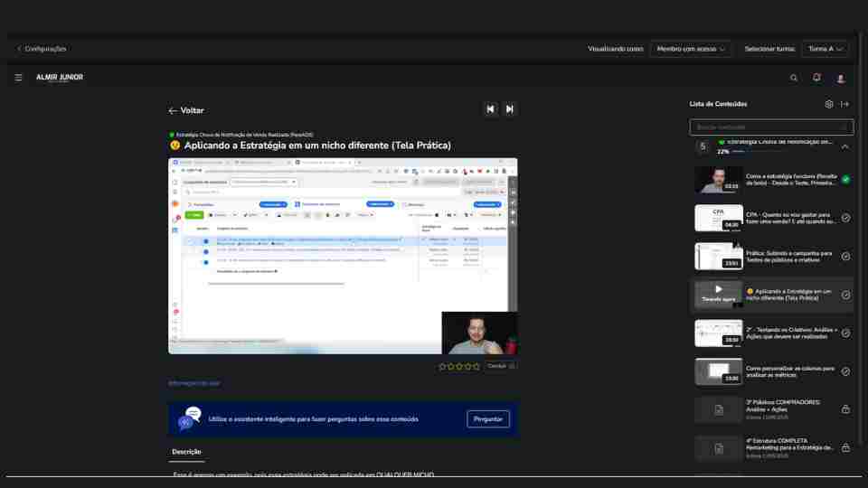Screen dimensions: 868x488
Task: Go back to Configurações
Action: tap(42, 49)
